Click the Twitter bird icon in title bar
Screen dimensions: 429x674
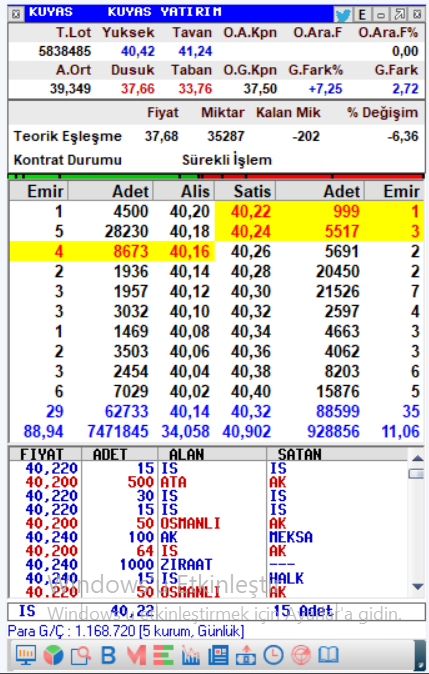343,15
